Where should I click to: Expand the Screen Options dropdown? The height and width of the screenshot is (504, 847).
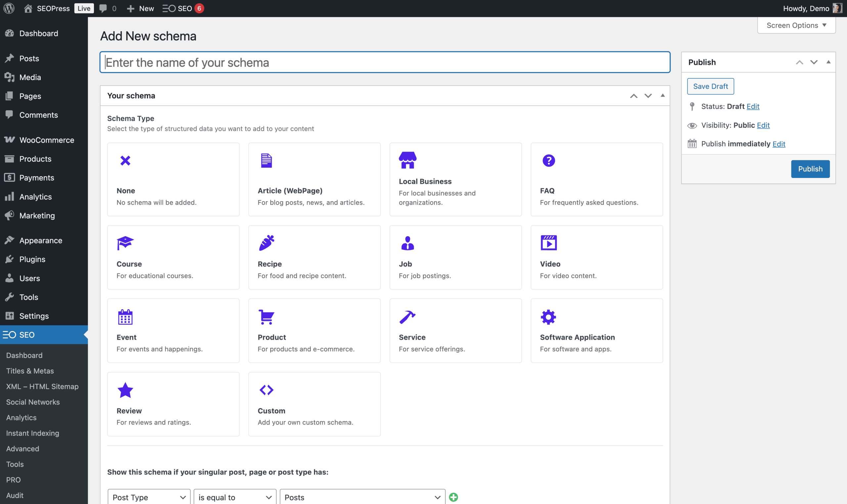coord(796,25)
